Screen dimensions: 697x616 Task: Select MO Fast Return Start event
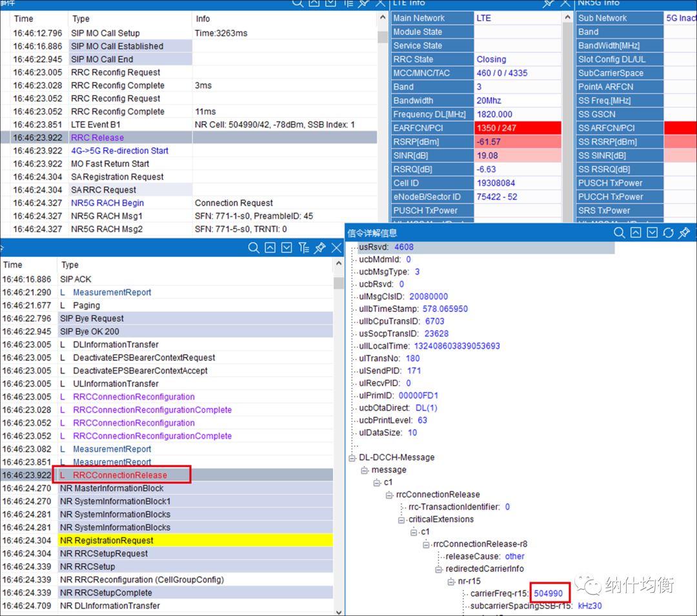coord(189,163)
